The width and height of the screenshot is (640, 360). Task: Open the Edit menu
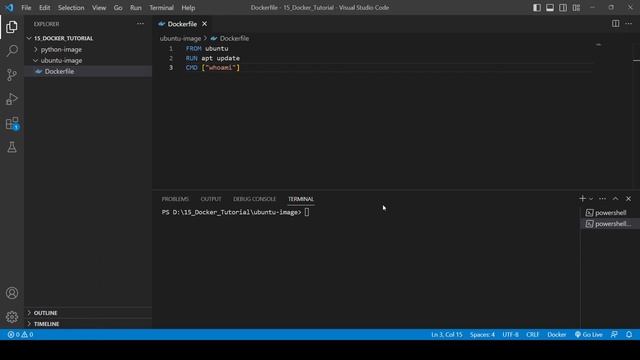click(44, 7)
